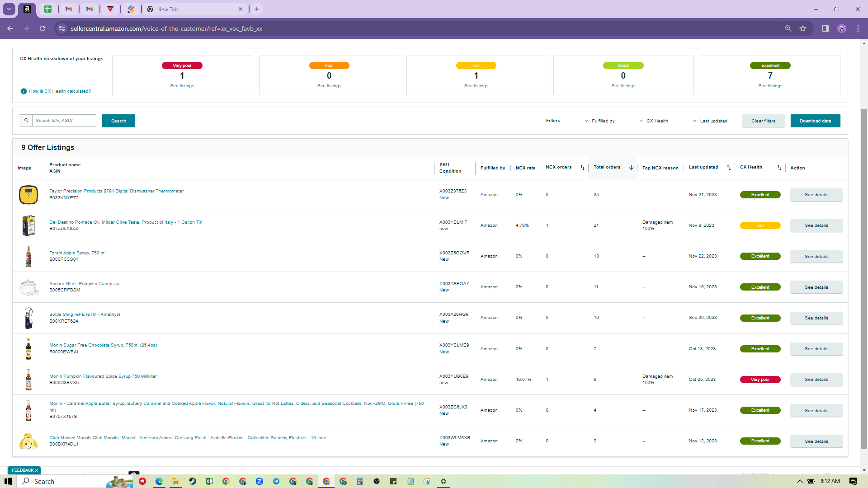This screenshot has height=488, width=868.
Task: Click the Very poor CX Health badge in Monin Pumpkin row
Action: tap(760, 380)
